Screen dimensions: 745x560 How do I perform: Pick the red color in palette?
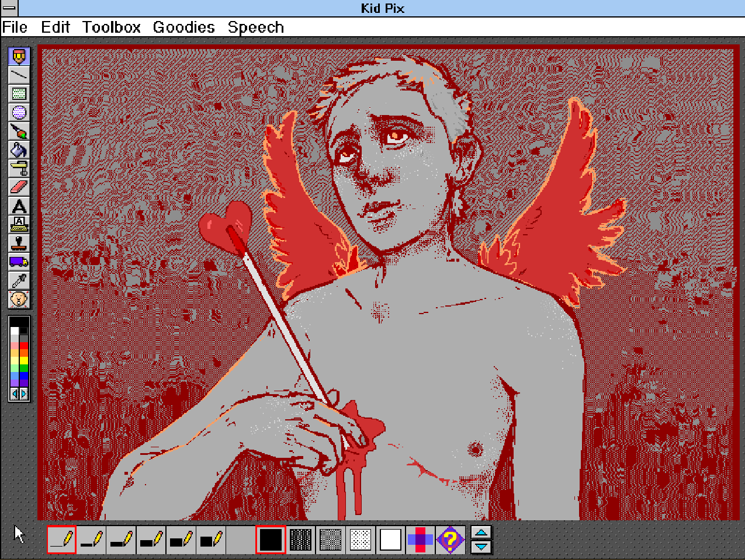[x=24, y=347]
